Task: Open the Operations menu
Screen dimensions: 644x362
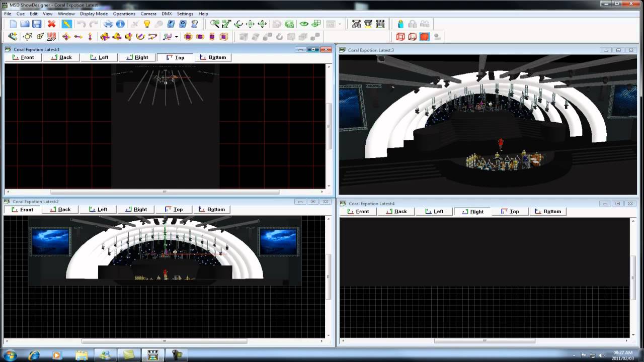Action: [x=124, y=14]
